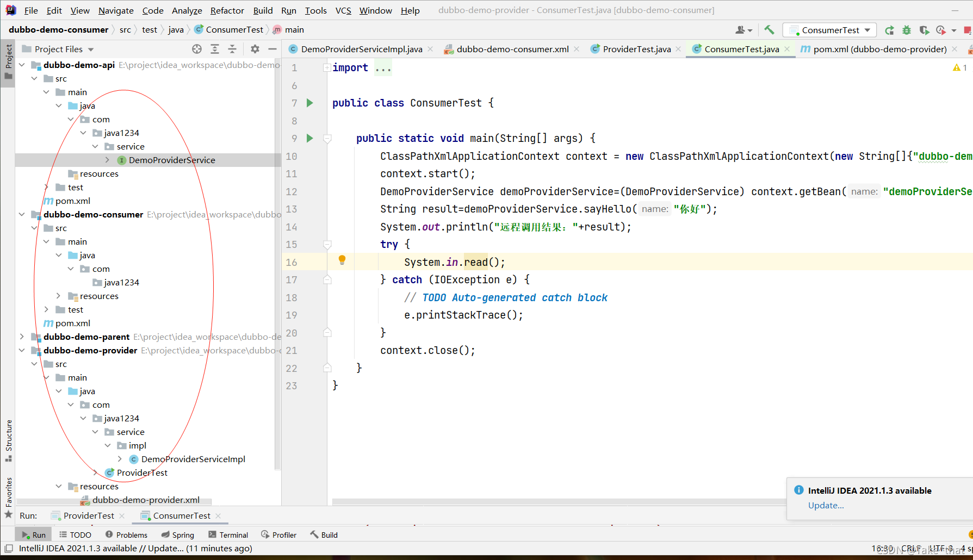Click the warning indicator in editor corner
973x560 pixels.
(959, 67)
